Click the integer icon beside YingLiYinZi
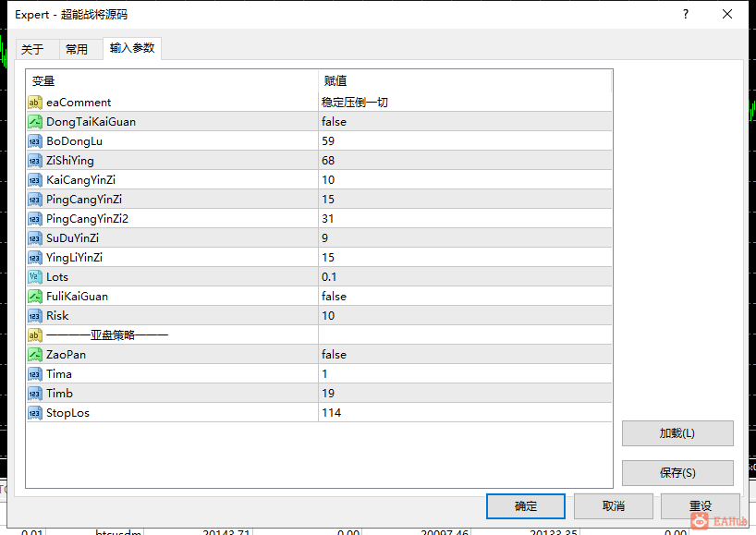 (x=35, y=258)
